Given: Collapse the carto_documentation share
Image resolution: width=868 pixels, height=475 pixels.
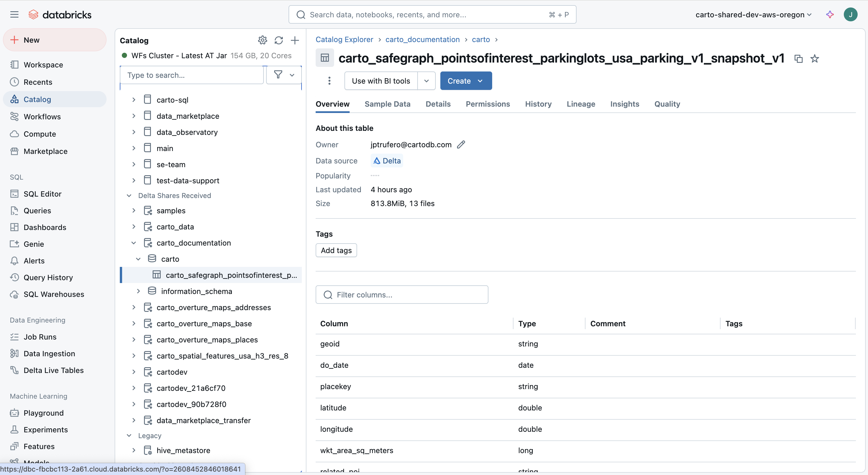Looking at the screenshot, I should (134, 243).
